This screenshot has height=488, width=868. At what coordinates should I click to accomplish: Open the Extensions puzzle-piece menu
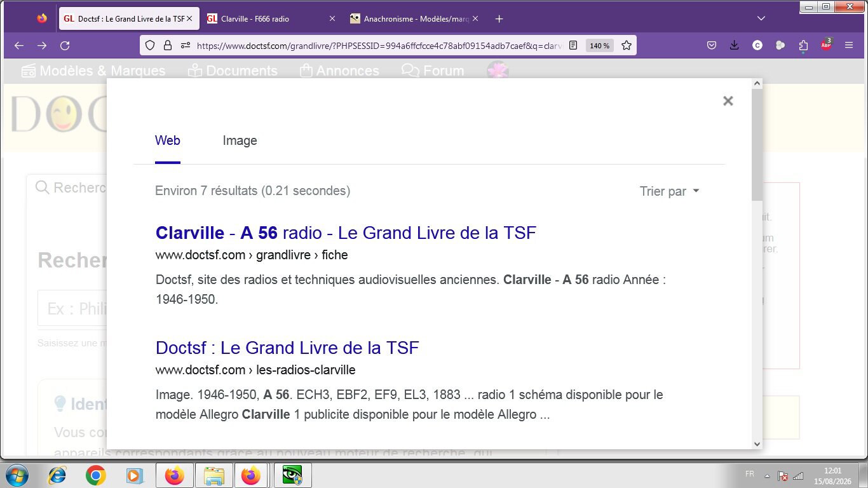[803, 45]
